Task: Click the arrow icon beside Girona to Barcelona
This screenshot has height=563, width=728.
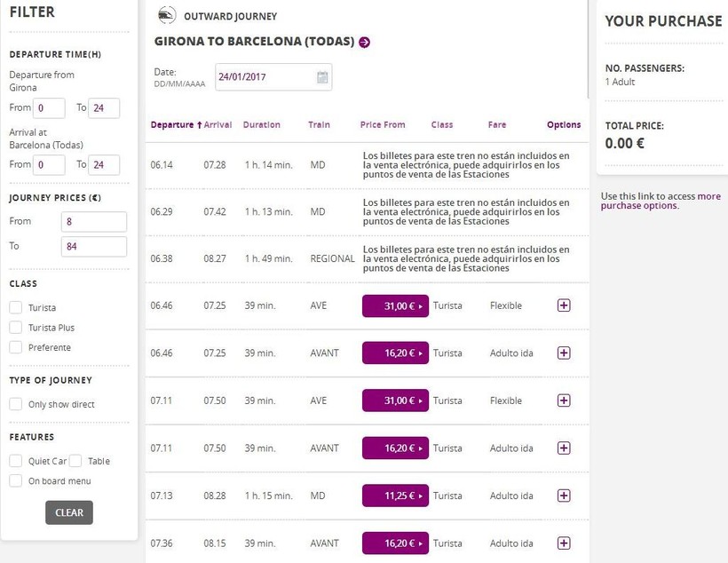Action: (365, 42)
